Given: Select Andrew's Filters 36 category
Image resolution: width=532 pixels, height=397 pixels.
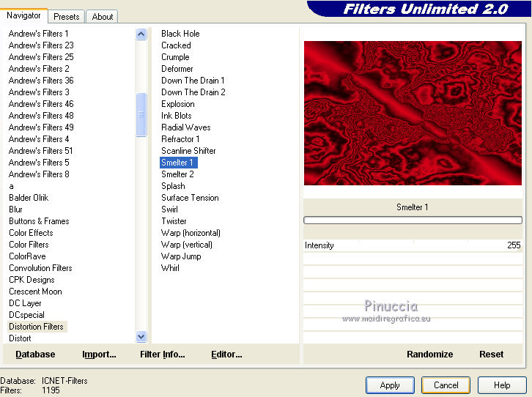Looking at the screenshot, I should pyautogui.click(x=41, y=81).
